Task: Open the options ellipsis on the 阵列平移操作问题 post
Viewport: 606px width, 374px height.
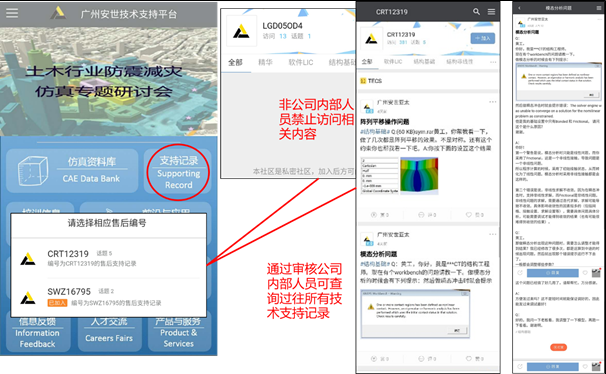Action: (x=492, y=102)
